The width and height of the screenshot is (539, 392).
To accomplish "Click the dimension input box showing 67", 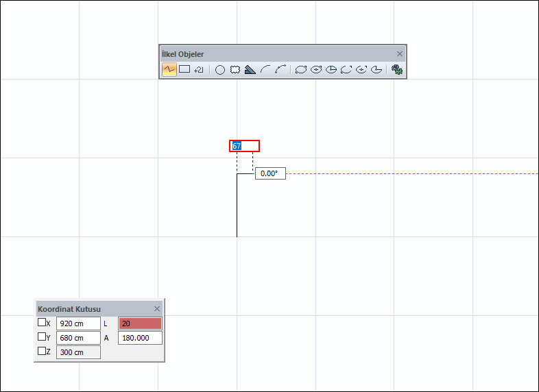I will (x=244, y=146).
